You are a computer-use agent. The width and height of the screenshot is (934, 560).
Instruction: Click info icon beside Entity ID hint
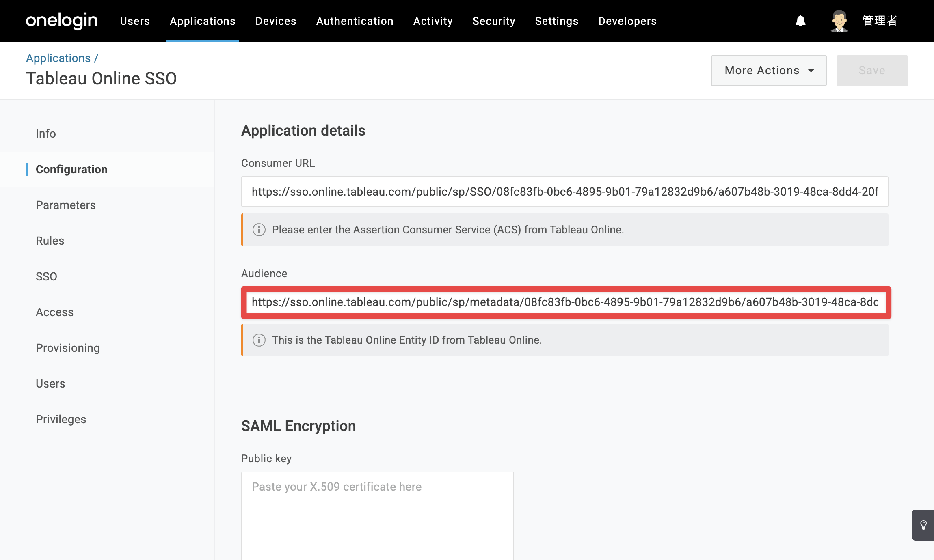[x=259, y=340]
